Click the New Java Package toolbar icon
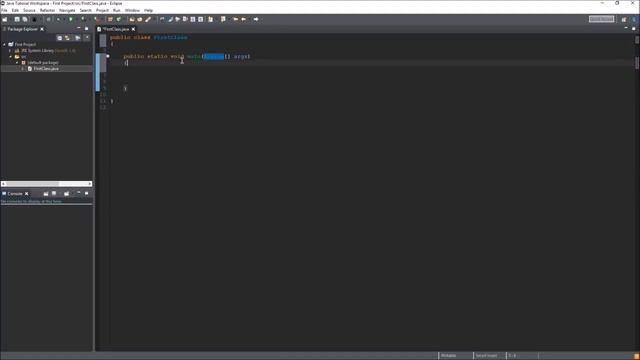The image size is (640, 360). pos(110,19)
